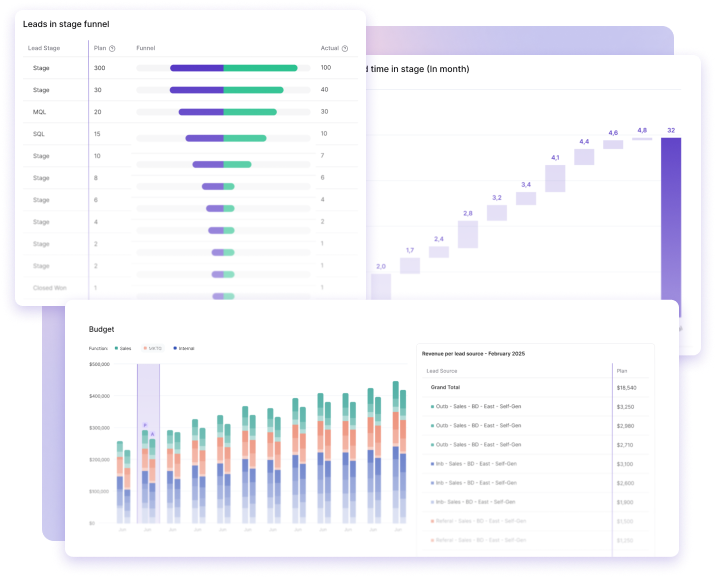Click the $3,250 plan value
The height and width of the screenshot is (577, 716).
click(626, 407)
